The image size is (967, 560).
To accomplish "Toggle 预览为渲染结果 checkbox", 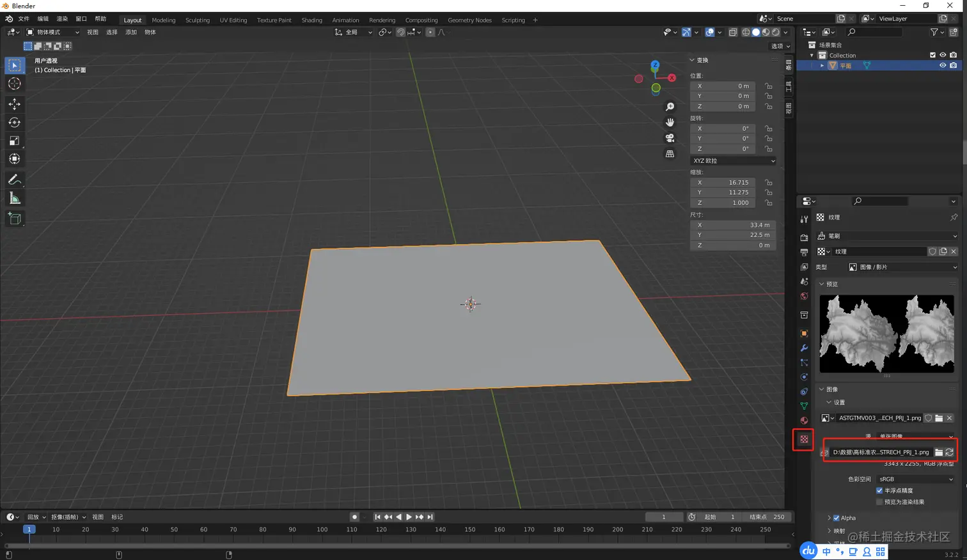I will coord(879,502).
